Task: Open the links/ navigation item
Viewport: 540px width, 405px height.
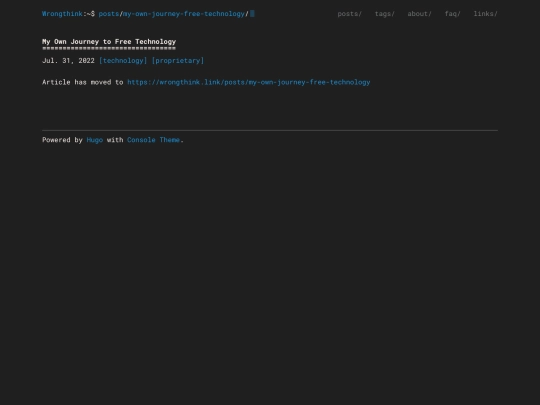Action: point(486,14)
